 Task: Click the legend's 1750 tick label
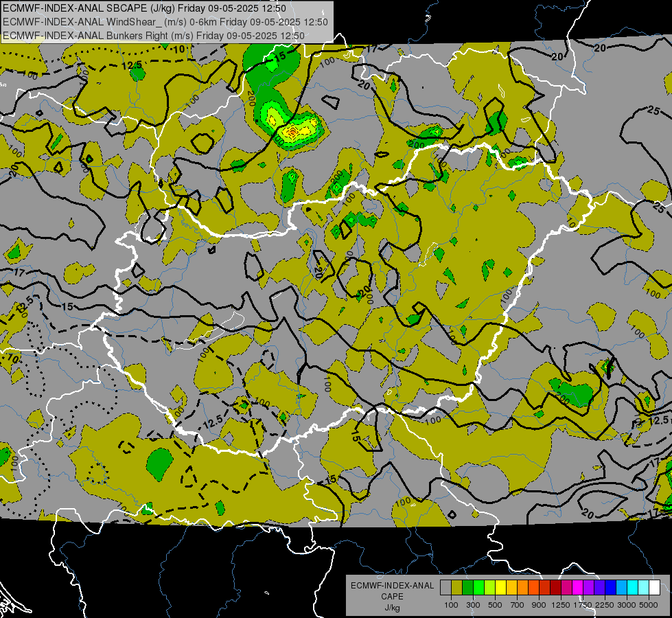pyautogui.click(x=583, y=605)
